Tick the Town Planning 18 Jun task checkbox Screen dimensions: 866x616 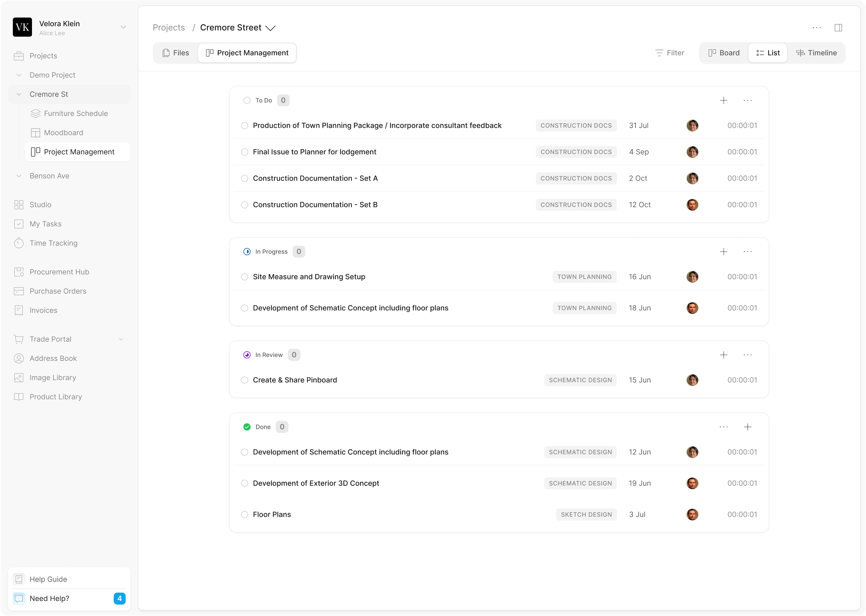click(x=244, y=308)
